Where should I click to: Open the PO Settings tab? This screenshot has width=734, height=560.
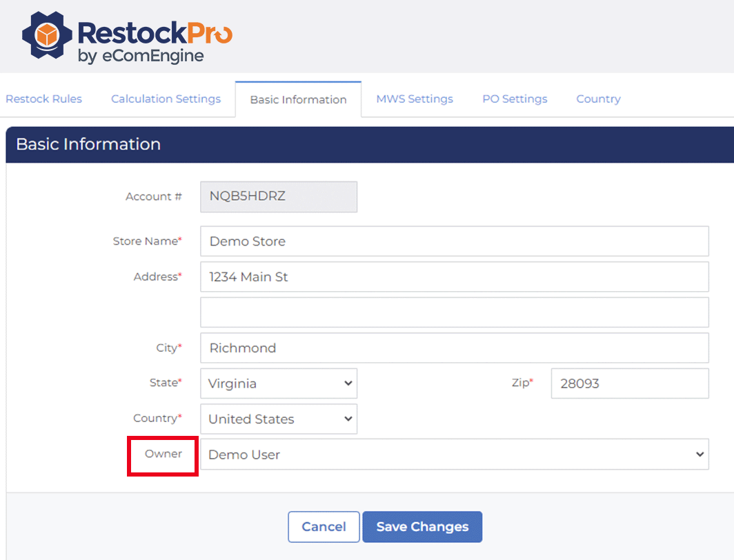coord(515,99)
